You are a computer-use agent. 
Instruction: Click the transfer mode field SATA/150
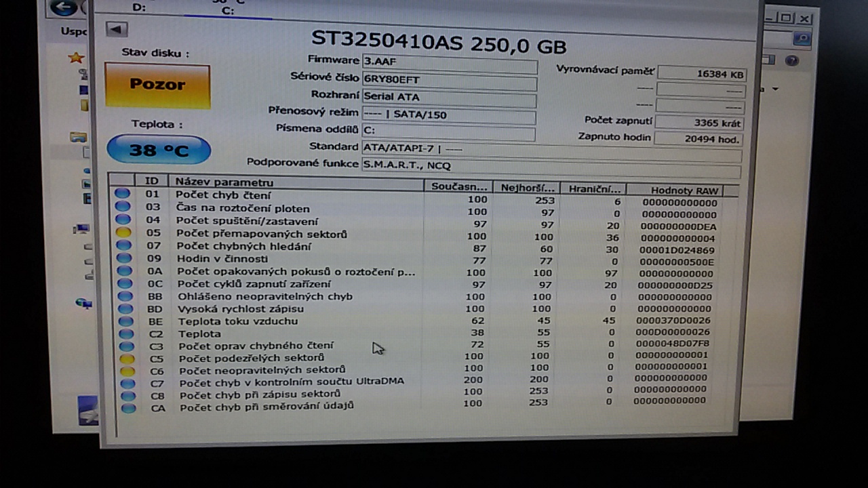(x=448, y=115)
